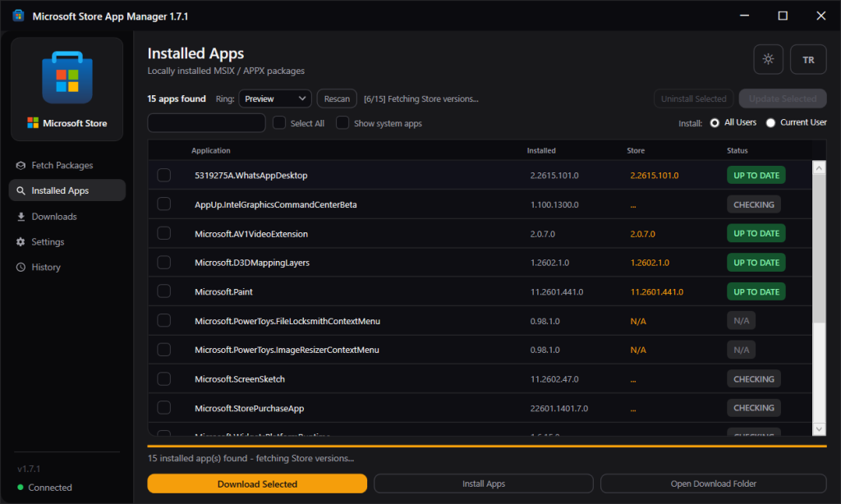Check the FileLocksmithContextMenu row checkbox
Viewport: 841px width, 504px height.
[x=163, y=321]
